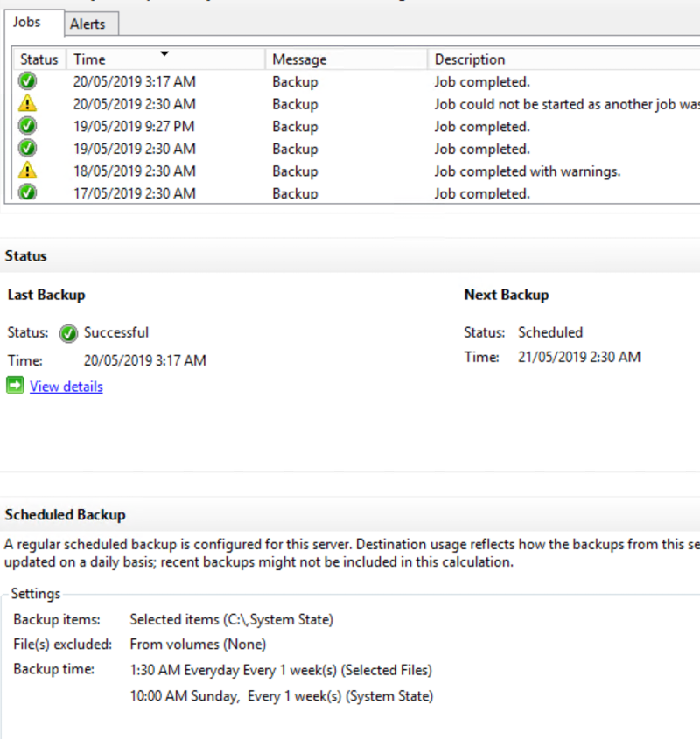Click warning icon for 20/05/2019 2:30 AM job
The image size is (700, 739).
tap(27, 103)
